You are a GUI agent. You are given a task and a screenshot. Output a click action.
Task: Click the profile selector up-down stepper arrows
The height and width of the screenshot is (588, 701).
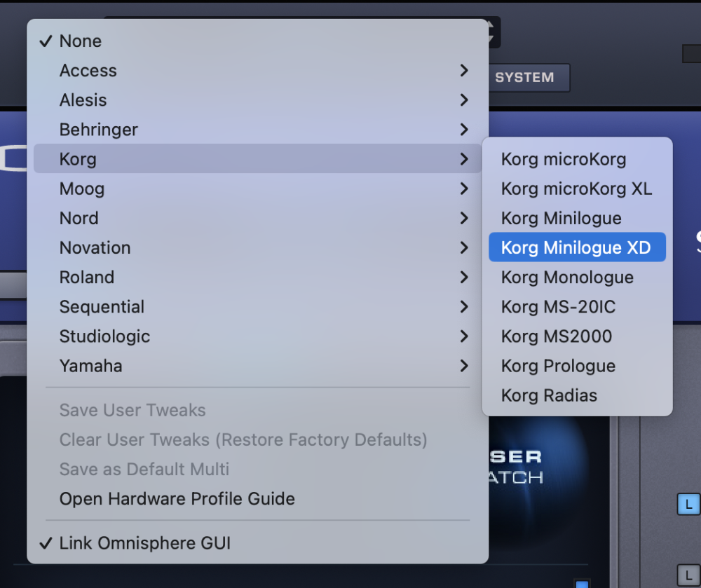493,32
